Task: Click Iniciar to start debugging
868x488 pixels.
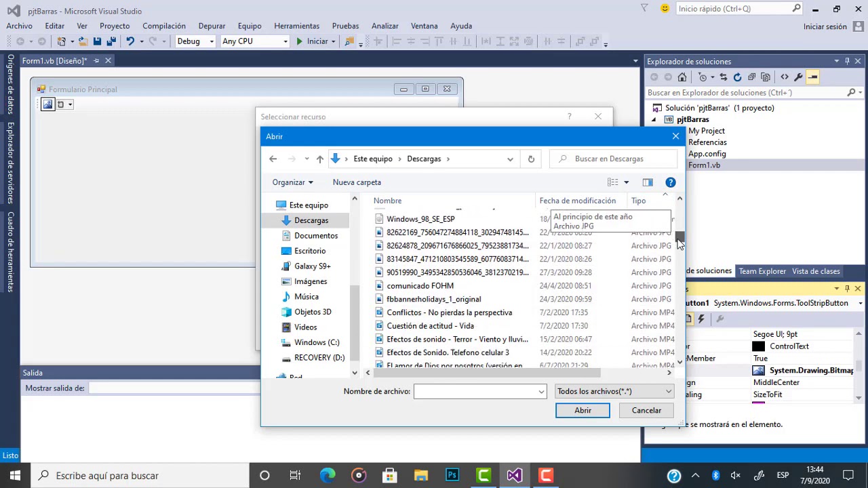Action: 311,41
